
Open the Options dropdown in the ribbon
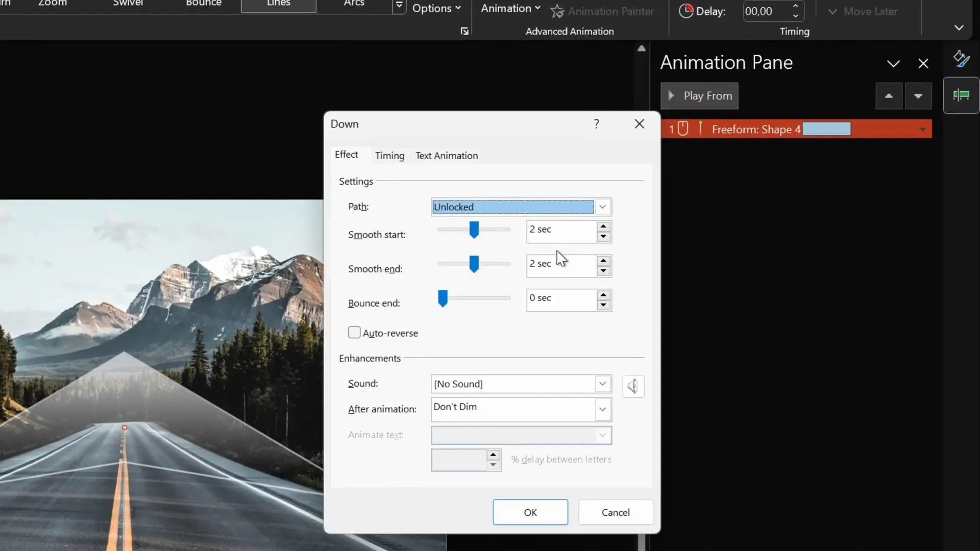436,8
